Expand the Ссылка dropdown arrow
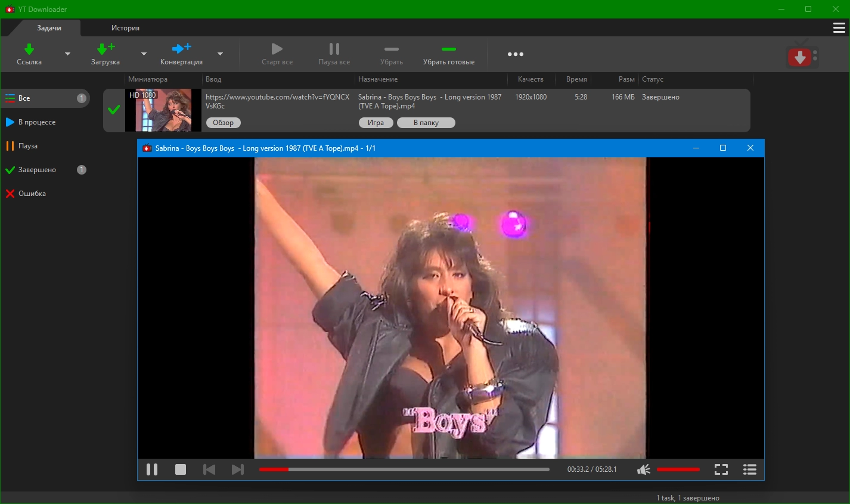This screenshot has width=850, height=504. coord(67,54)
